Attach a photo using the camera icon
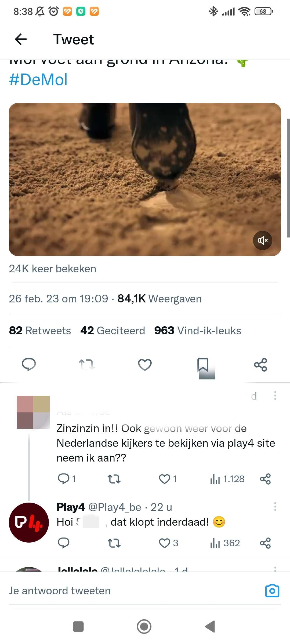 coord(272,591)
